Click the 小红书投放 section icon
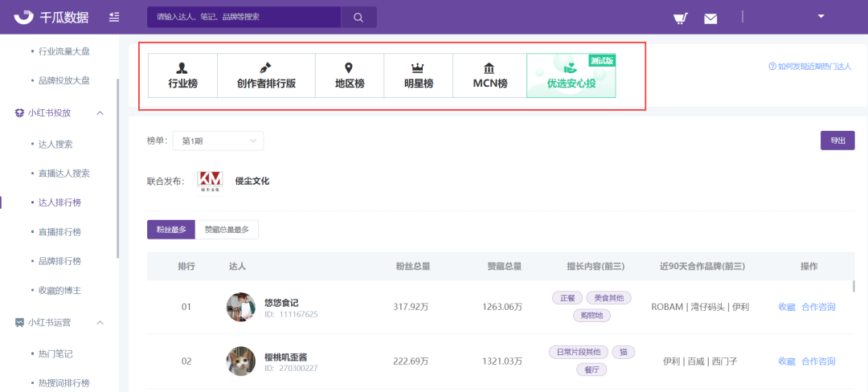The image size is (868, 392). pyautogui.click(x=19, y=112)
